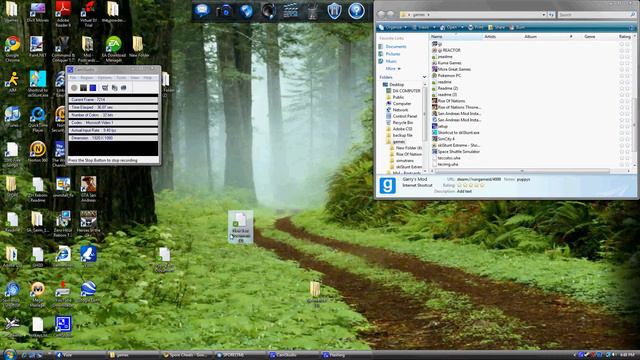Open the CamStudio Help menu
The height and width of the screenshot is (360, 640).
[148, 78]
